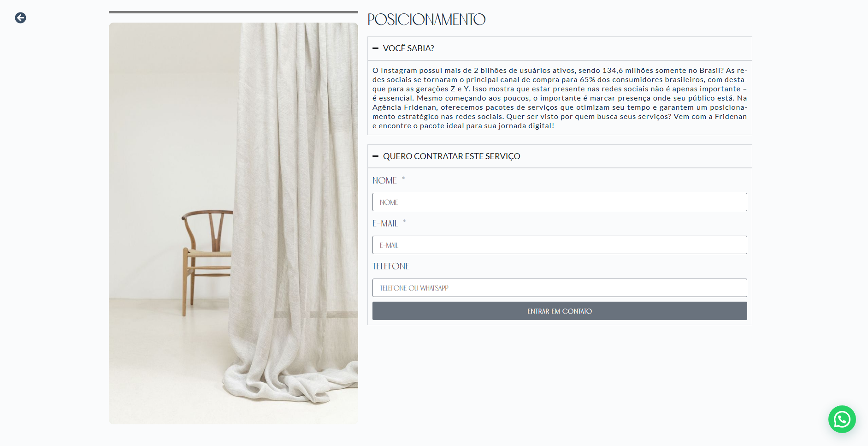Open the WhatsApp chat bubble

coord(842,419)
